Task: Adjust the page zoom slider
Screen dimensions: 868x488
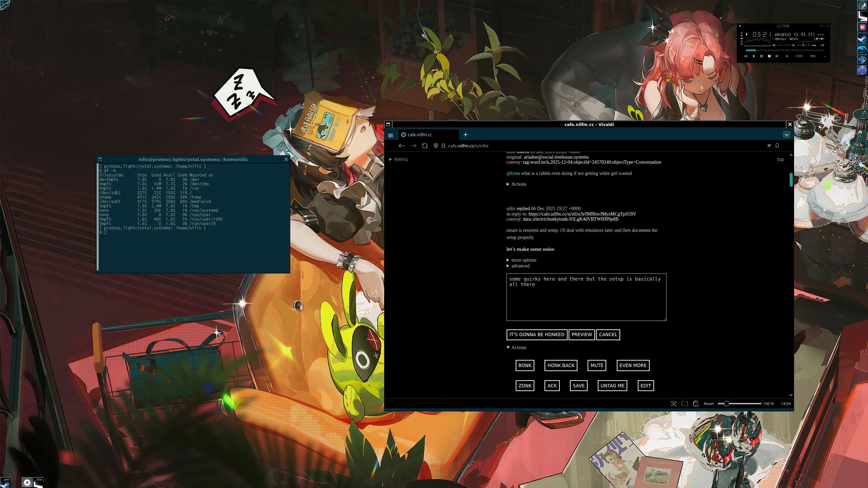Action: [726, 404]
